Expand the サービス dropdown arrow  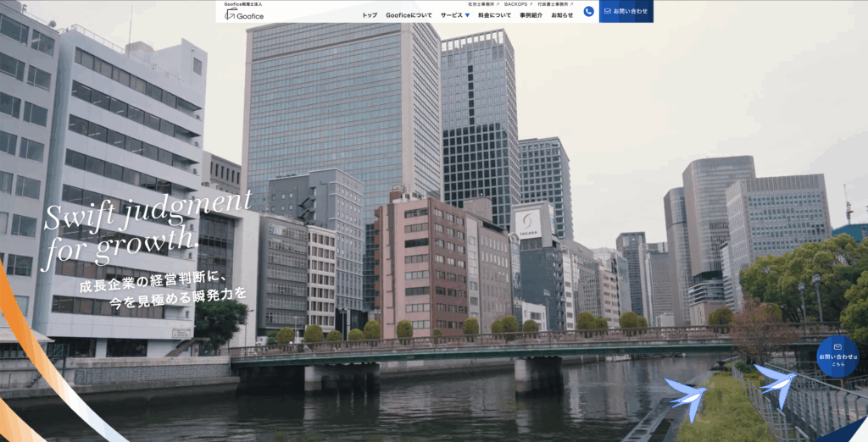coord(467,15)
